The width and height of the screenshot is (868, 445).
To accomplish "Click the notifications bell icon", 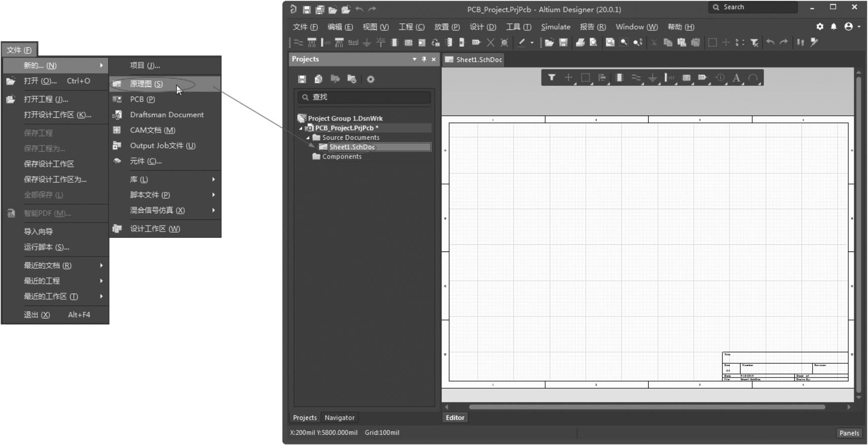I will pos(833,26).
